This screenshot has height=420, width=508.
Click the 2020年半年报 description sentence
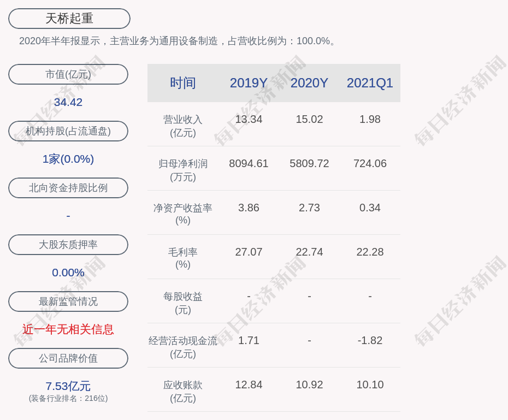tap(178, 41)
